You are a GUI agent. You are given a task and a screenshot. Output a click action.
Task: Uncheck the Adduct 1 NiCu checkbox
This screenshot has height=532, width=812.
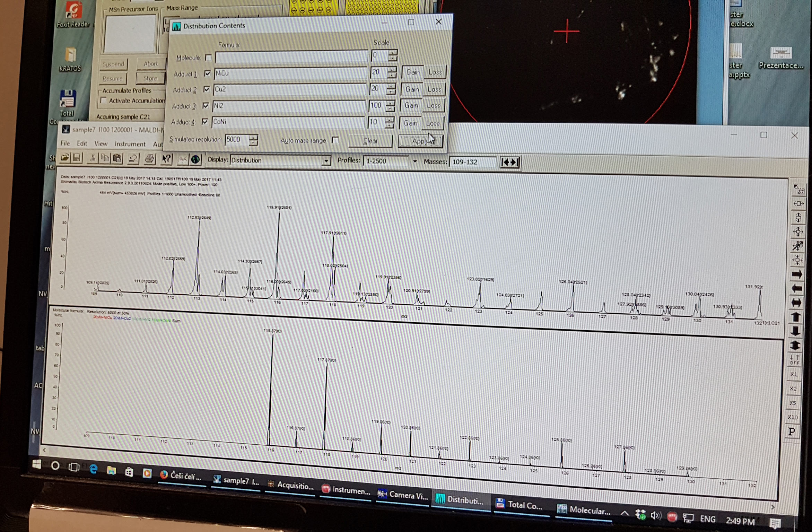(x=207, y=73)
